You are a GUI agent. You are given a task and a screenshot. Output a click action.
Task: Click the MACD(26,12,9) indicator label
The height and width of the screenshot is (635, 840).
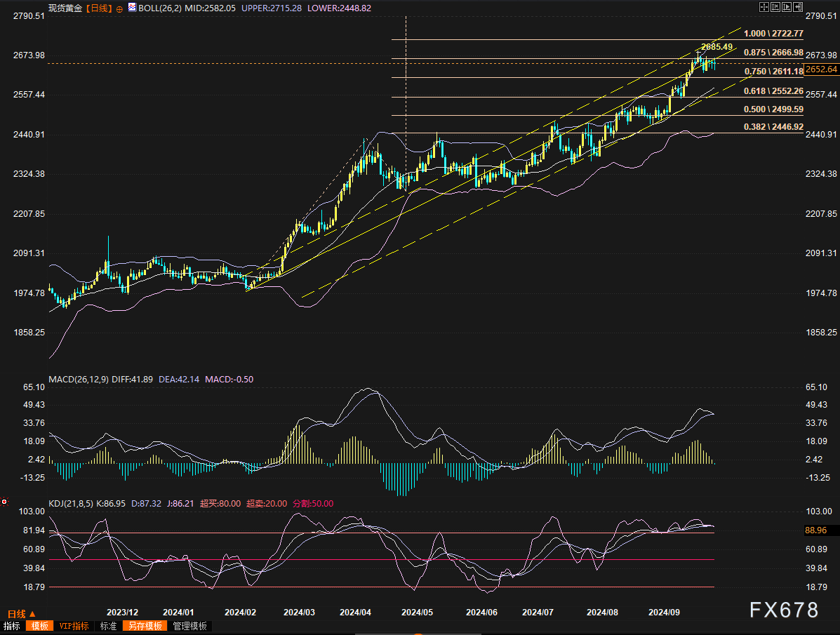coord(77,380)
